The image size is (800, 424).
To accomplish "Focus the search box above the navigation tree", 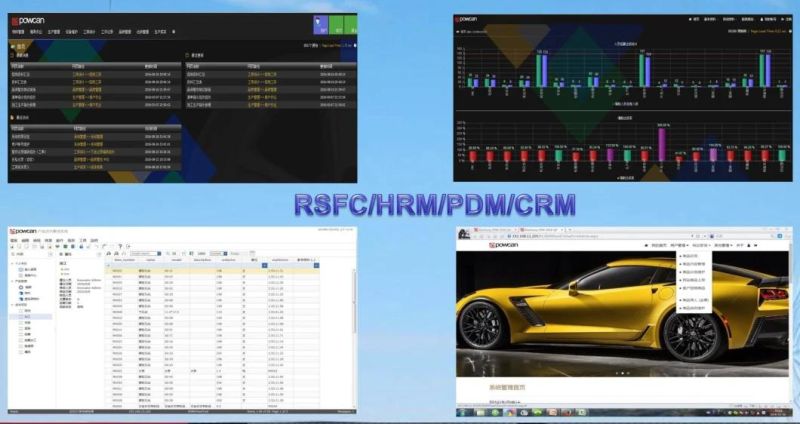I will pyautogui.click(x=32, y=254).
